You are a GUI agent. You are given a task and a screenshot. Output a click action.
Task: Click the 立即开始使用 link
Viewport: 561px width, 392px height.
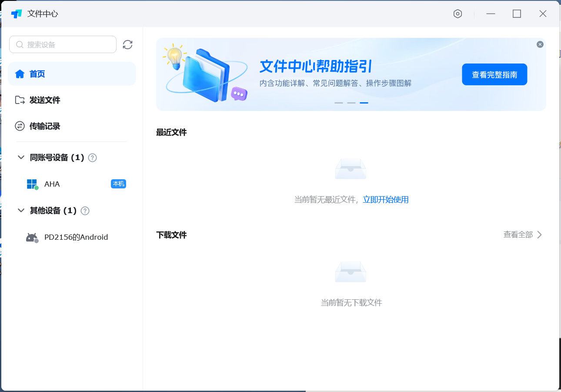(x=386, y=200)
